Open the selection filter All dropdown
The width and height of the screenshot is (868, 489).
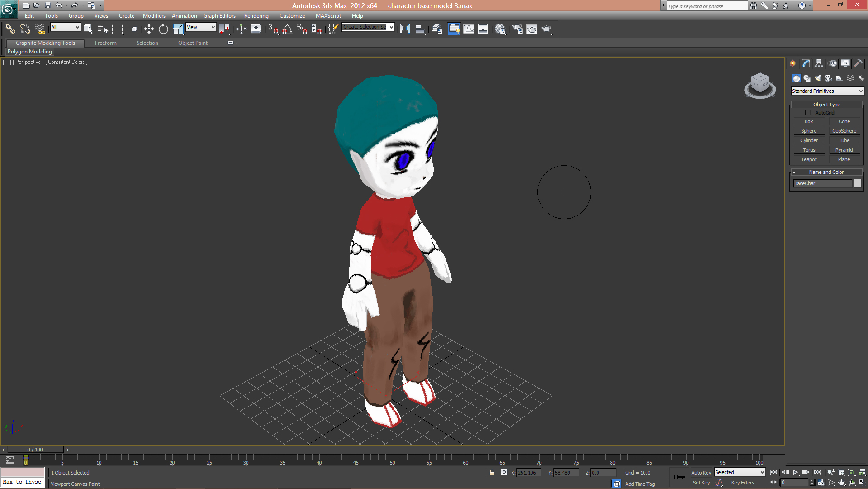point(65,27)
